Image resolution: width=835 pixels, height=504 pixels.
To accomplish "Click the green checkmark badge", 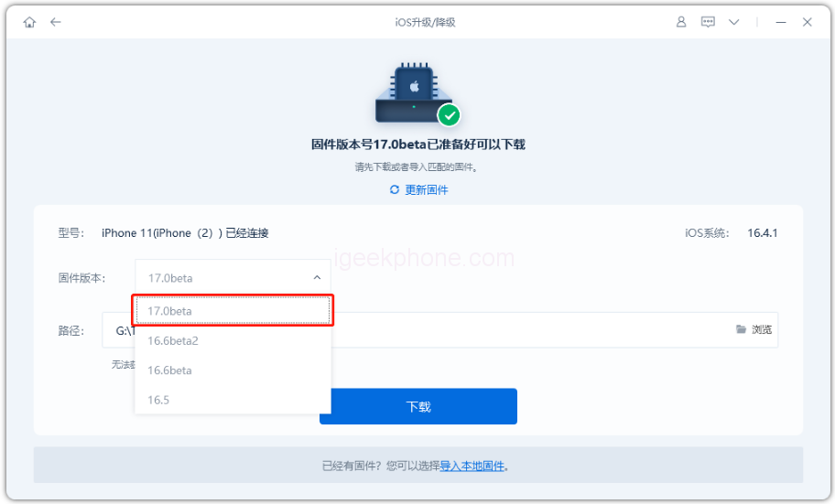I will pyautogui.click(x=450, y=115).
